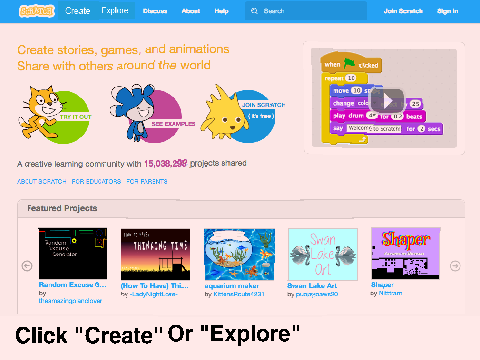Click the Random Excuse G... project title
The height and width of the screenshot is (360, 480).
[x=72, y=285]
